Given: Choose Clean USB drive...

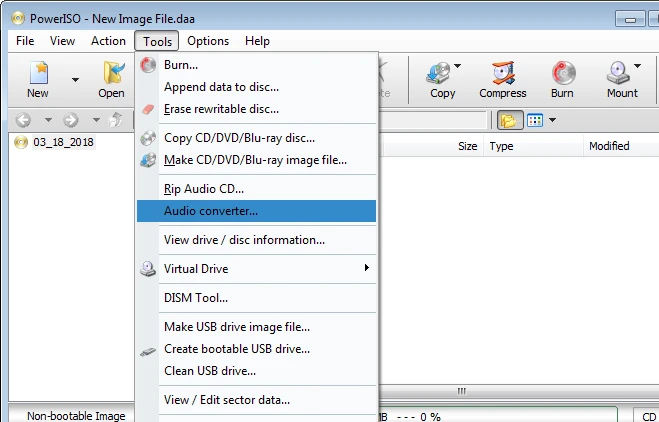Looking at the screenshot, I should tap(256, 371).
